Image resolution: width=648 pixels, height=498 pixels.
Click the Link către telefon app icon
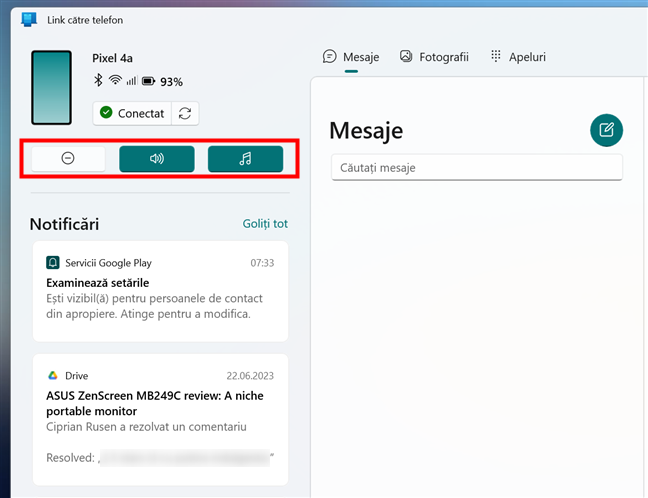(x=29, y=19)
